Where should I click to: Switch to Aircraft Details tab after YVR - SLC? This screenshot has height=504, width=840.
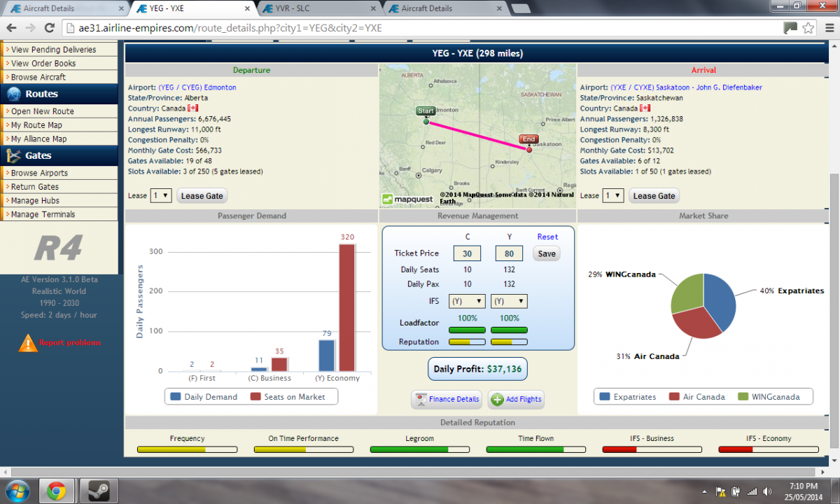point(447,9)
